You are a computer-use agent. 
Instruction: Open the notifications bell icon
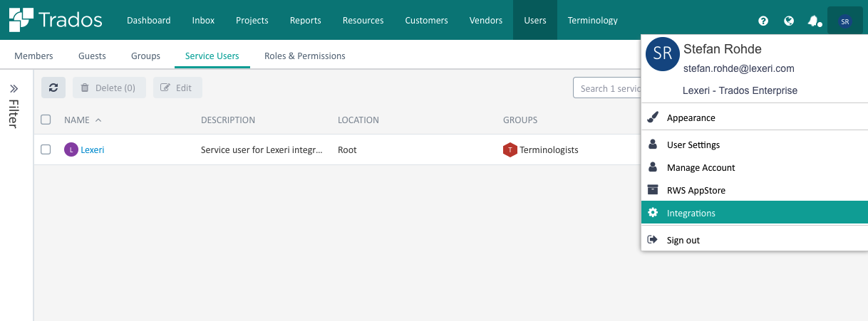click(x=814, y=21)
